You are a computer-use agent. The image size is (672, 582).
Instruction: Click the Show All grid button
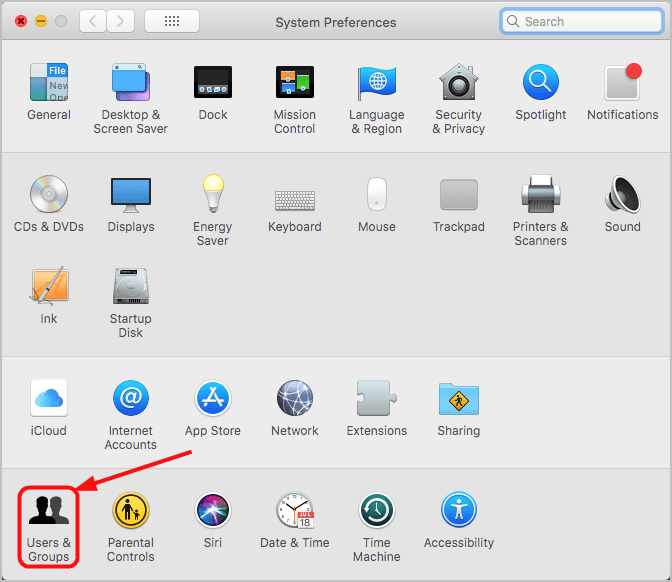click(172, 21)
